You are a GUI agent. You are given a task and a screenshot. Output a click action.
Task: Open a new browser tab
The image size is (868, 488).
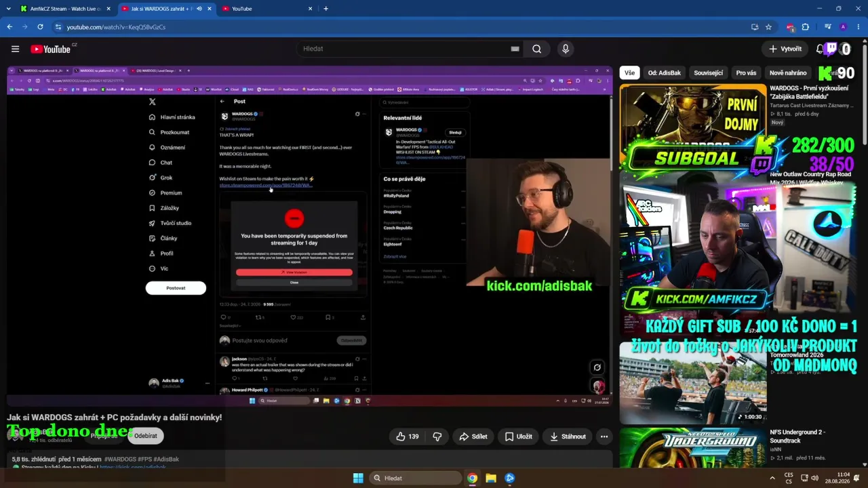pos(325,9)
